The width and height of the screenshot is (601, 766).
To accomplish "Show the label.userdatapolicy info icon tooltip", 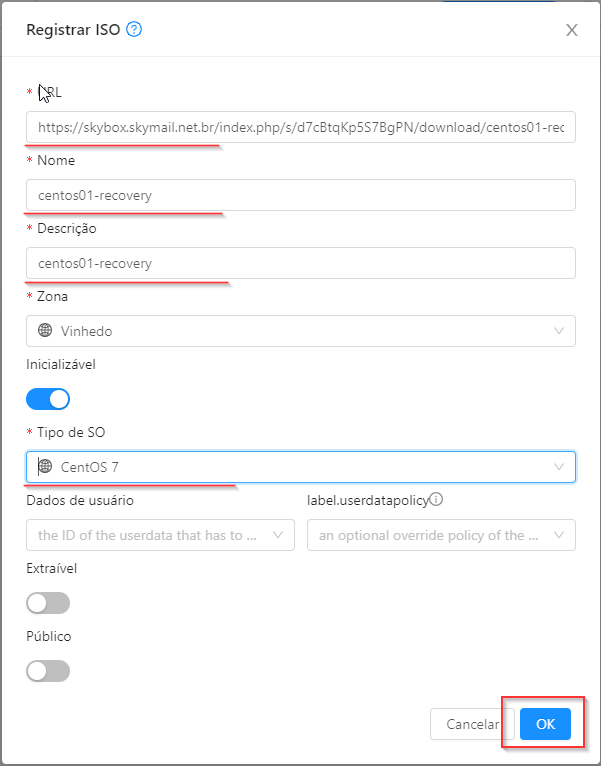I will pyautogui.click(x=436, y=499).
